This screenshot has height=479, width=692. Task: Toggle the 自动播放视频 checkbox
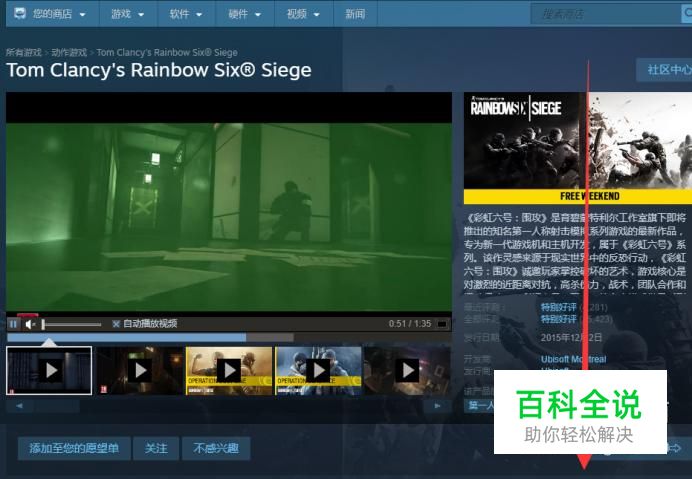pos(116,324)
